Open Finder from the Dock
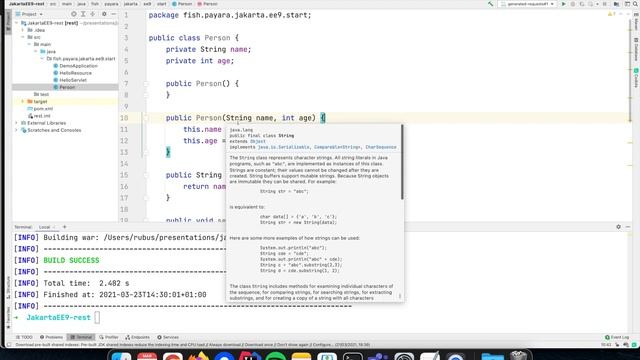Viewport: 640px width, 360px height. pyautogui.click(x=121, y=356)
